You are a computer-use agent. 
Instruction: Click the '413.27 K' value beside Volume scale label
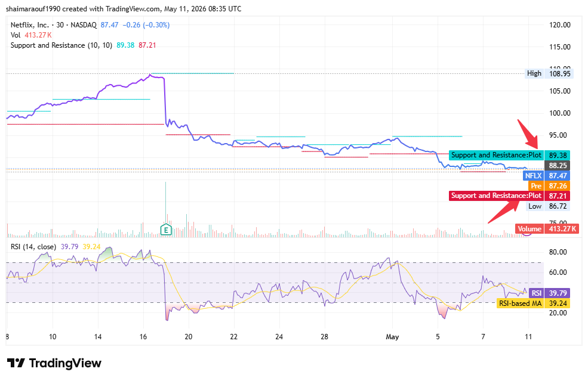pos(562,229)
